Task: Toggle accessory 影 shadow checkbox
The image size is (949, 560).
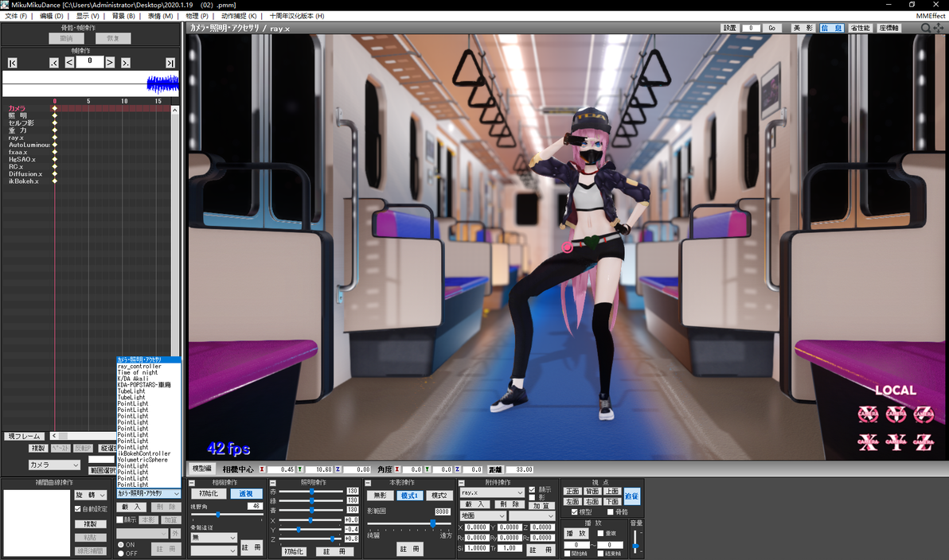Action: coord(532,497)
